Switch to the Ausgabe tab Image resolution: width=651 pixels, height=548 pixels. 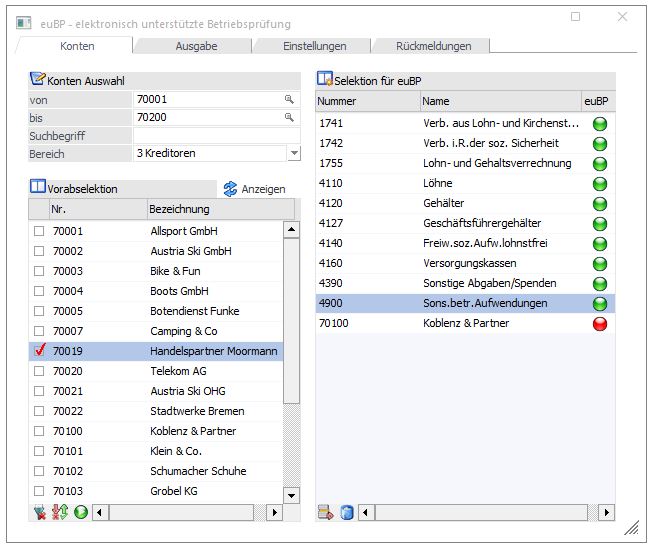(x=196, y=46)
